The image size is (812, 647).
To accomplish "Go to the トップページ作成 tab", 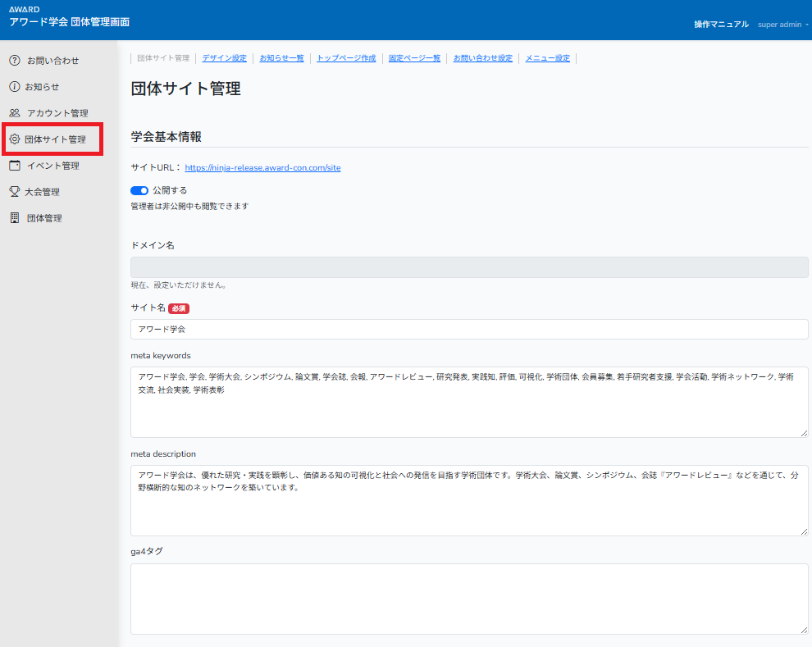I will click(x=346, y=58).
